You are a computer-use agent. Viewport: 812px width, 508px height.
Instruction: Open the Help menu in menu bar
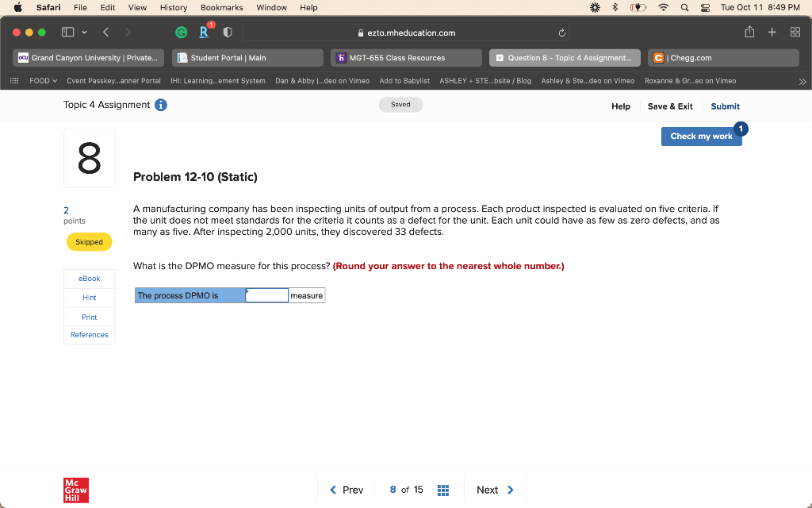click(308, 7)
